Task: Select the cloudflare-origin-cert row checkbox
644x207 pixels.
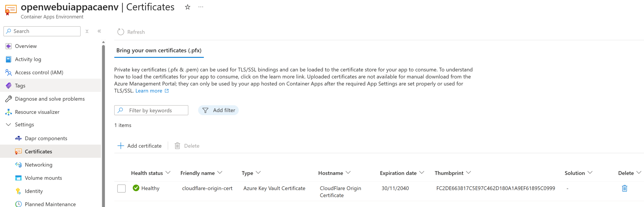Action: point(121,188)
